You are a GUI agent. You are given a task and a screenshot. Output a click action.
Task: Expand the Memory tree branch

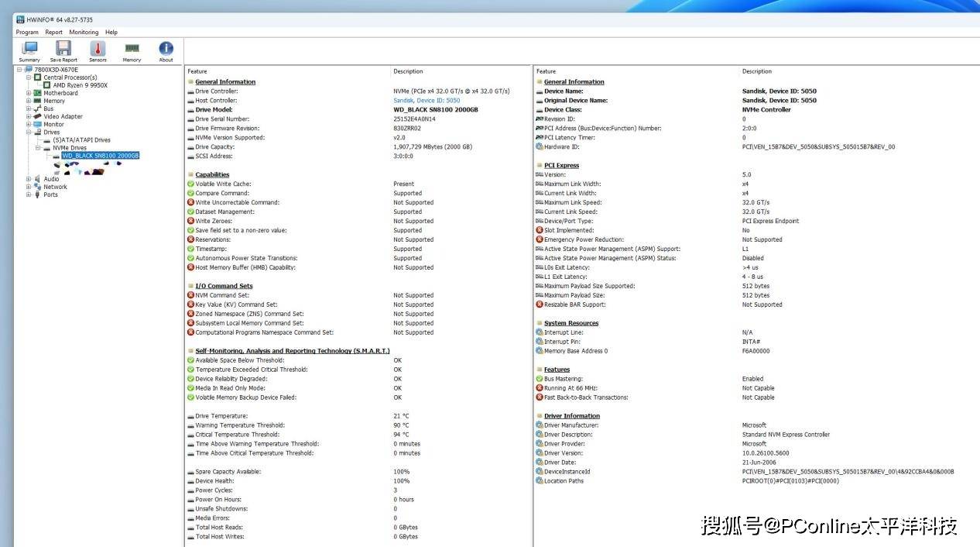coord(29,101)
